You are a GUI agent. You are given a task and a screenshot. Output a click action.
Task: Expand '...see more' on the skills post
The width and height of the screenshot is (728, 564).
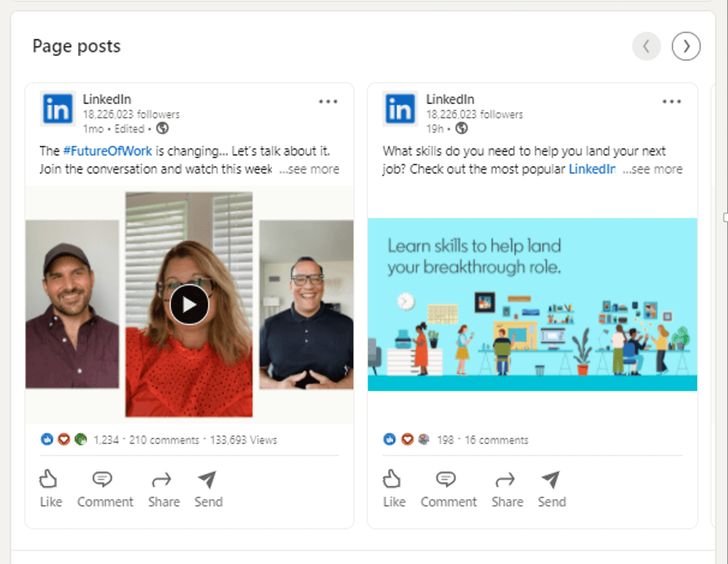(x=653, y=169)
